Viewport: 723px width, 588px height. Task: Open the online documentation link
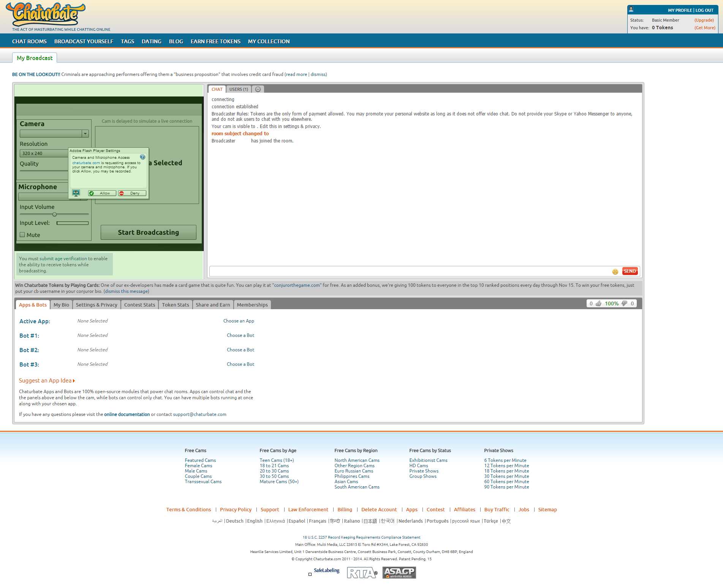127,414
